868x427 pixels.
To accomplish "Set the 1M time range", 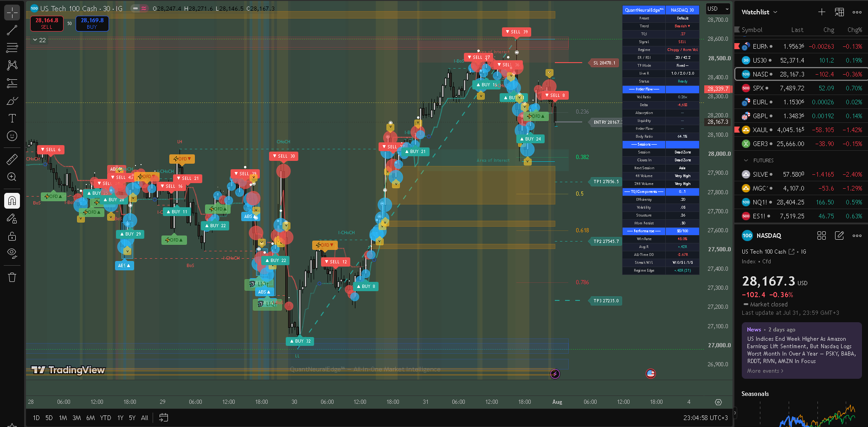I will pyautogui.click(x=63, y=418).
